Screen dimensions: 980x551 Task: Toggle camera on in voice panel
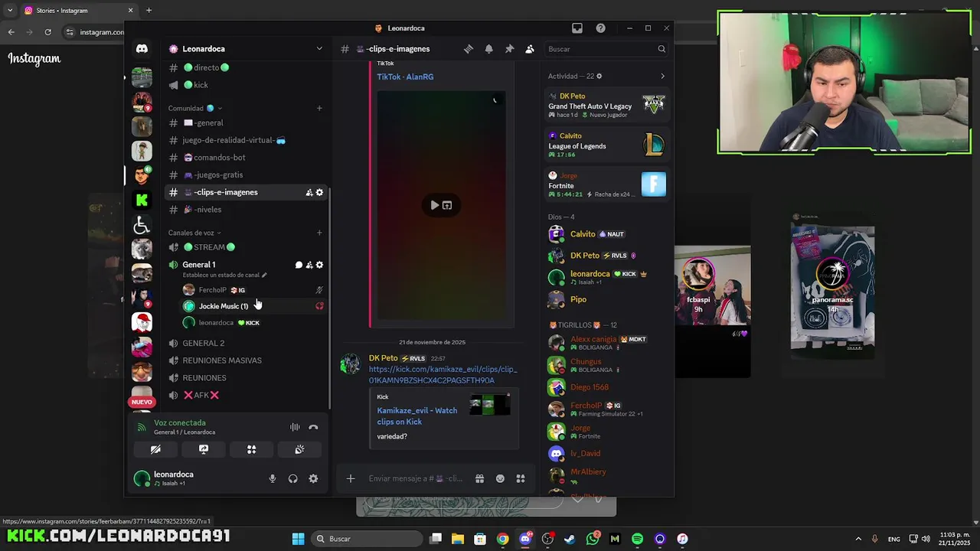[155, 449]
